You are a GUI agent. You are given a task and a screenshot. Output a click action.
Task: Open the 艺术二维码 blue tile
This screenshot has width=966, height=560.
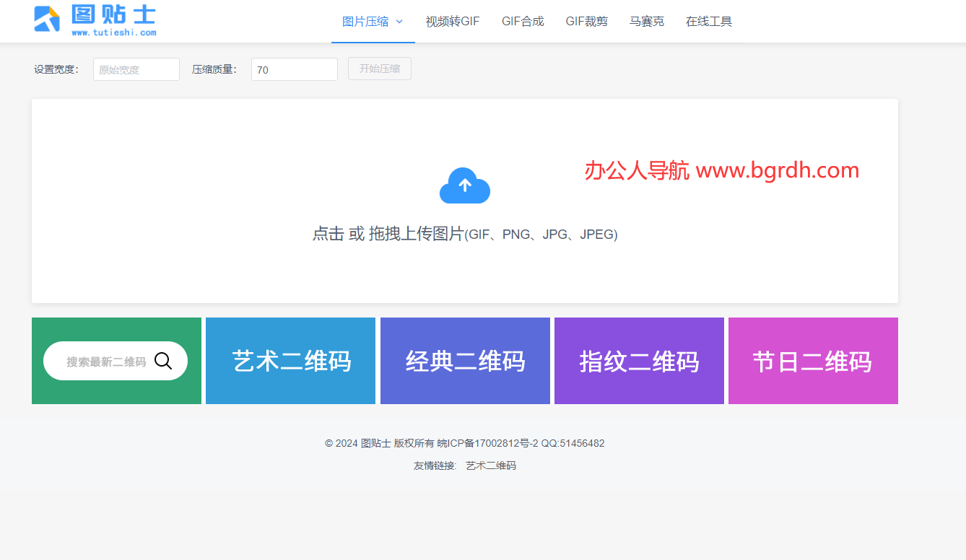point(290,361)
